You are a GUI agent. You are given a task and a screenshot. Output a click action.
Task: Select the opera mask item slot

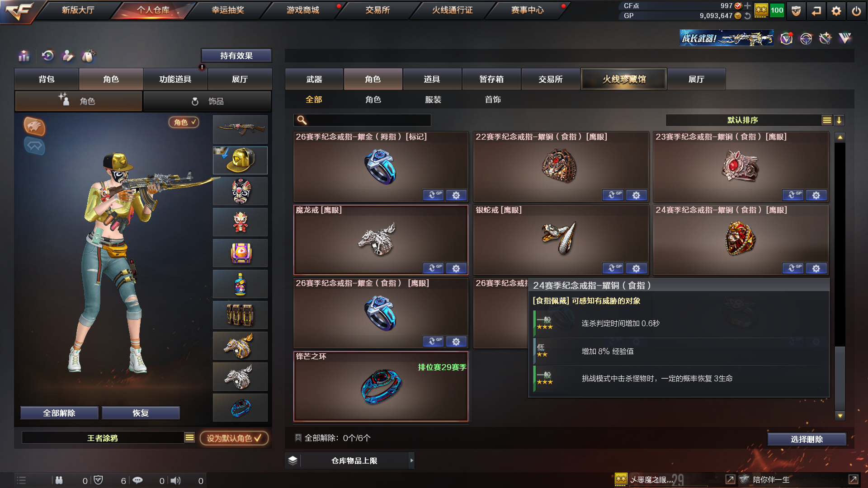click(240, 191)
